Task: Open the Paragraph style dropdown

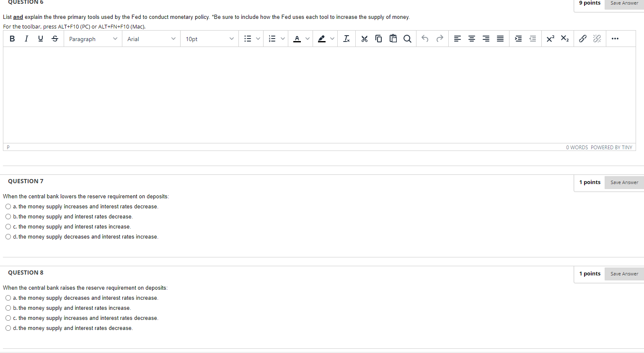Action: pos(93,39)
